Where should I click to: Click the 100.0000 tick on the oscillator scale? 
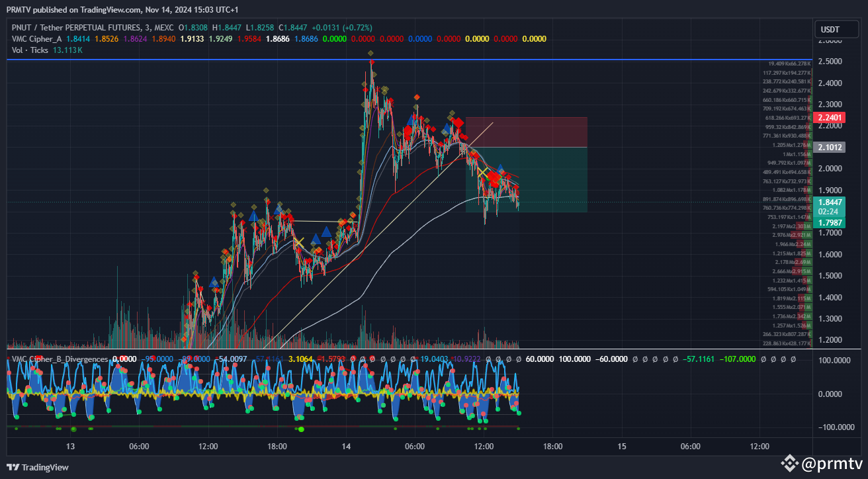(x=836, y=361)
